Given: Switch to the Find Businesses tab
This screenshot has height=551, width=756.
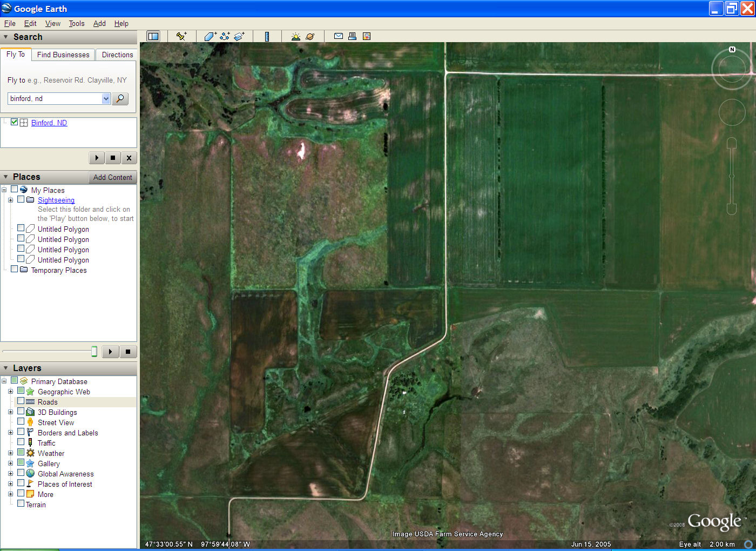Looking at the screenshot, I should 63,55.
